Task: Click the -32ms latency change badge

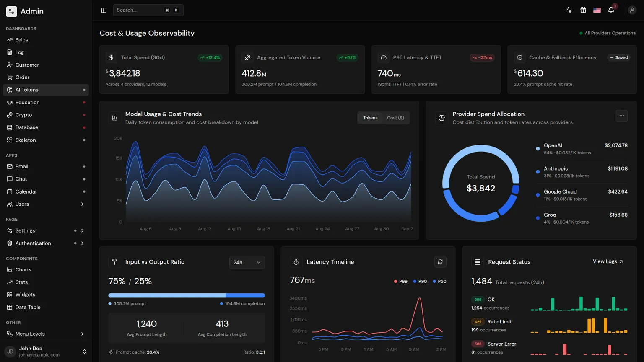Action: [x=482, y=57]
